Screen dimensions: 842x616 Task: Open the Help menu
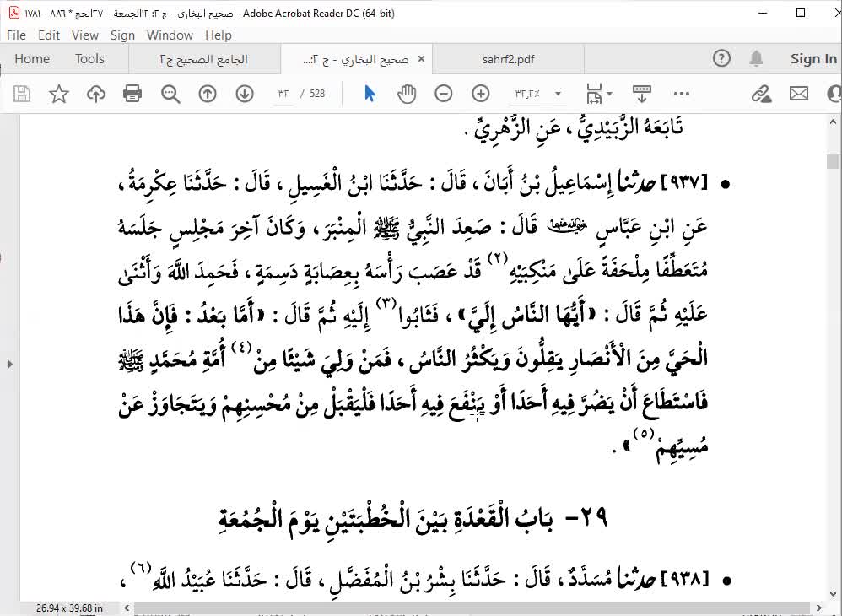[219, 35]
